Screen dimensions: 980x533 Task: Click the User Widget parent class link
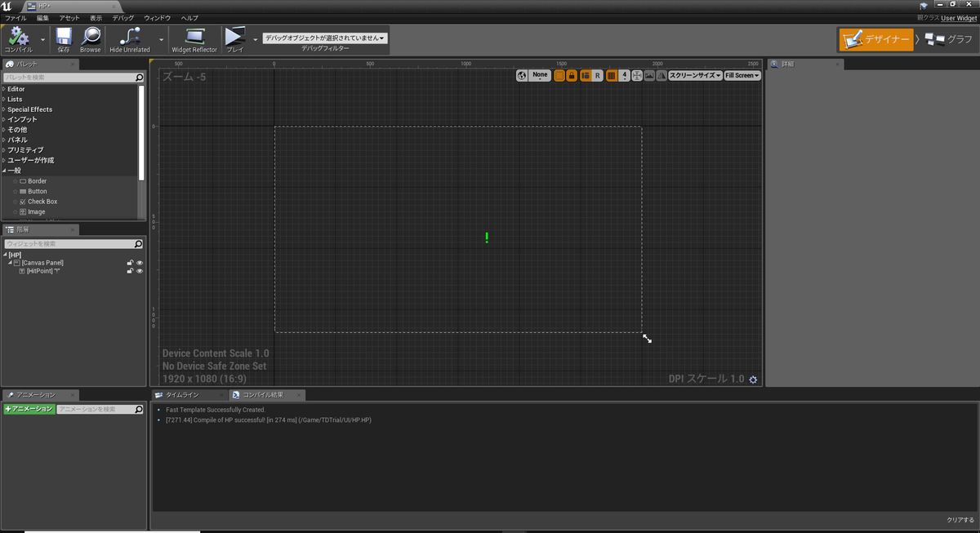959,17
